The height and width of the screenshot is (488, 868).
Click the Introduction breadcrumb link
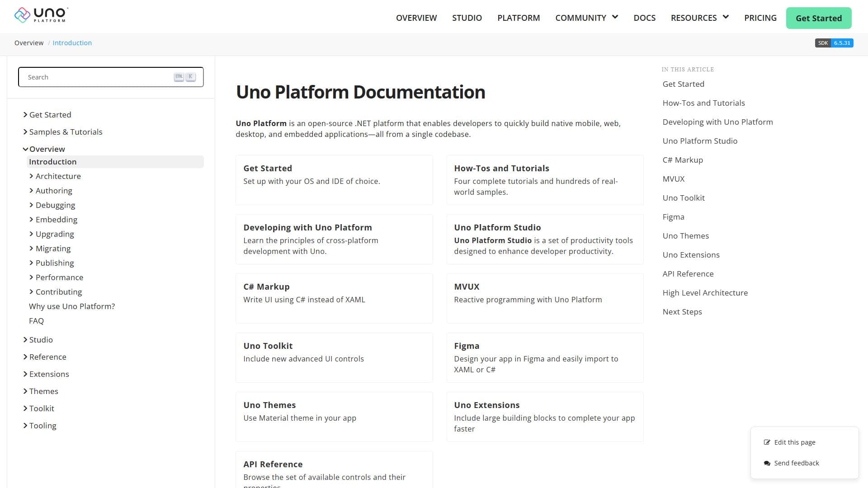(x=72, y=43)
